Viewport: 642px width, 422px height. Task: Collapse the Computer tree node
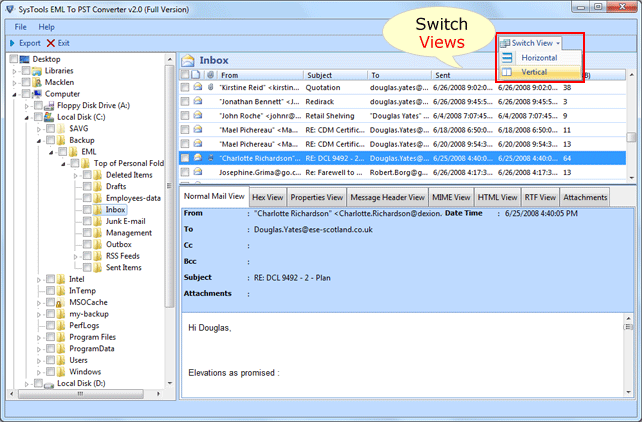(15, 94)
